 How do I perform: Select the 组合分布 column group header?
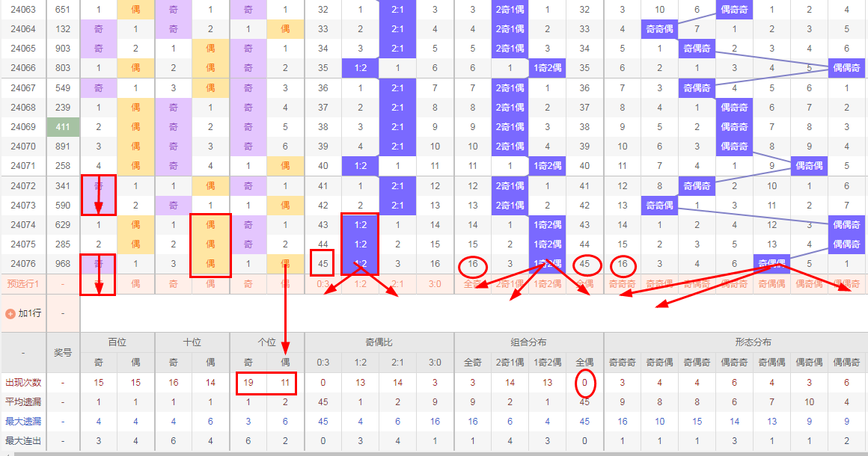pyautogui.click(x=528, y=342)
